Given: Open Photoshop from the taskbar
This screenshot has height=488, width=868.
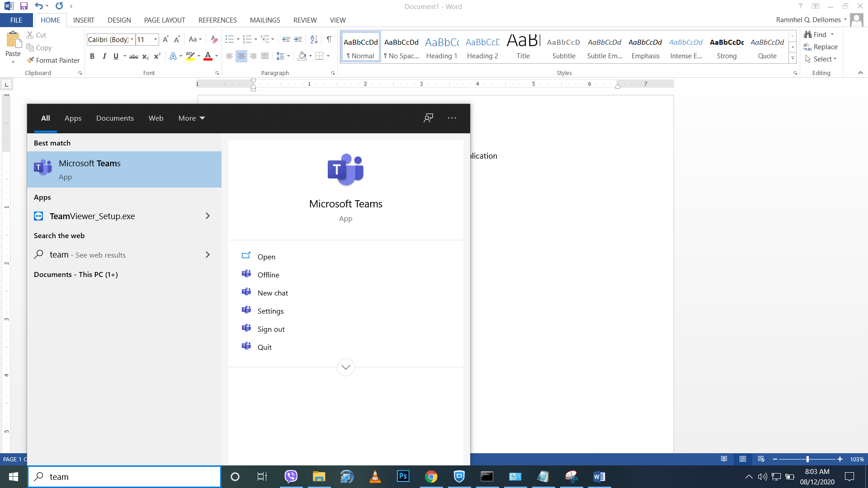Looking at the screenshot, I should pos(403,476).
